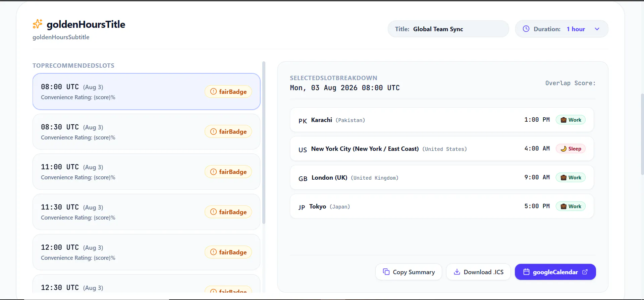The image size is (644, 300).
Task: Click the warning icon in 11:30 UTC fairBadge
Action: coord(213,212)
